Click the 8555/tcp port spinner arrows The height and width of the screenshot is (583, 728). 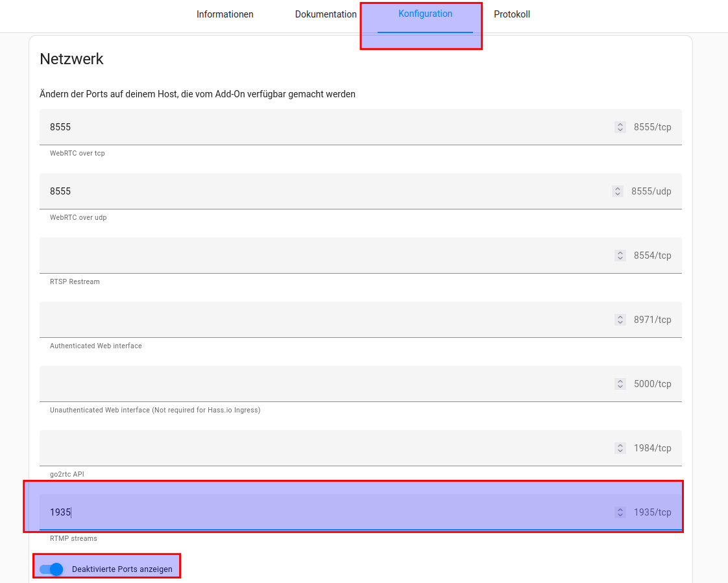click(x=620, y=127)
